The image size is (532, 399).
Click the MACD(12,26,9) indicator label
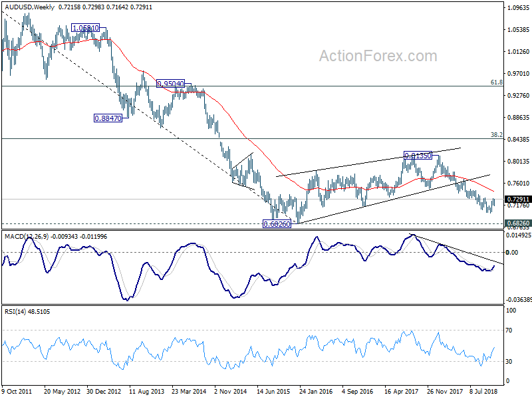(x=27, y=237)
